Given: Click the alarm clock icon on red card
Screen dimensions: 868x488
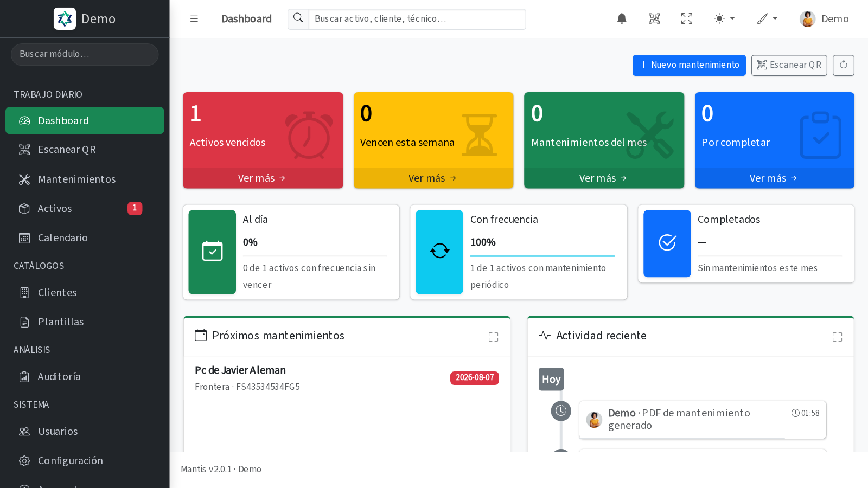Looking at the screenshot, I should click(x=309, y=135).
